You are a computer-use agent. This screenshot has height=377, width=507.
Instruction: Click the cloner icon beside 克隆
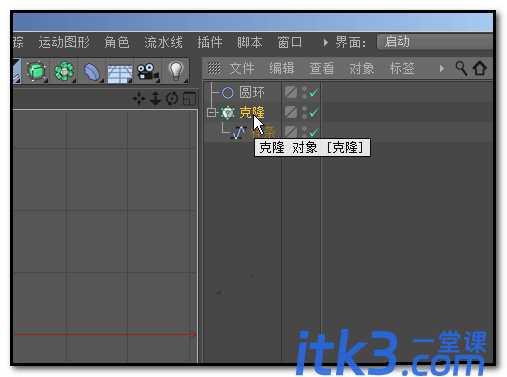(228, 113)
